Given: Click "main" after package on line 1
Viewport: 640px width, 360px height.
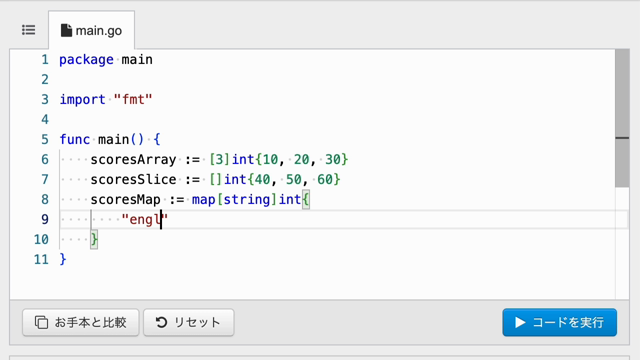Looking at the screenshot, I should pyautogui.click(x=137, y=60).
